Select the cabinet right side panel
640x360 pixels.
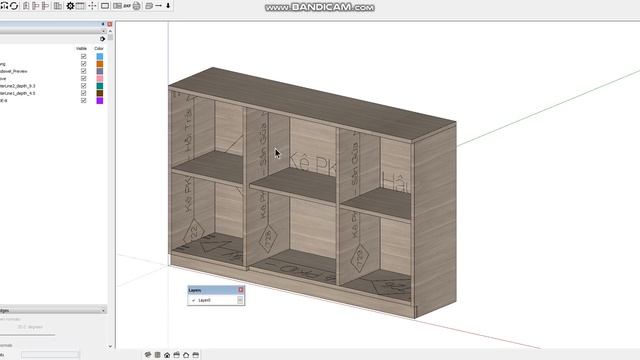point(436,220)
